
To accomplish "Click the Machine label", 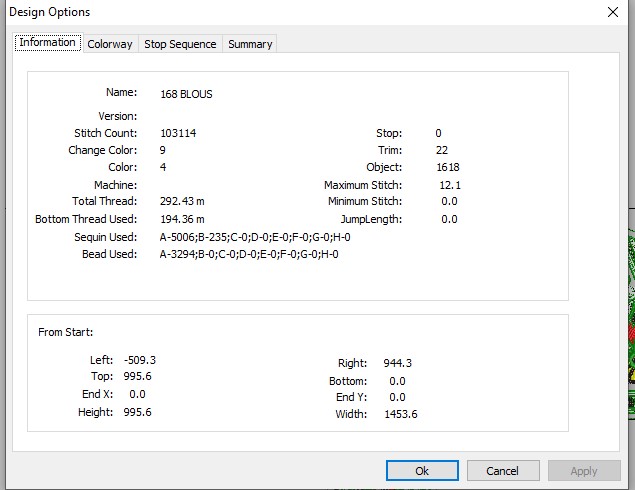I will tap(115, 185).
